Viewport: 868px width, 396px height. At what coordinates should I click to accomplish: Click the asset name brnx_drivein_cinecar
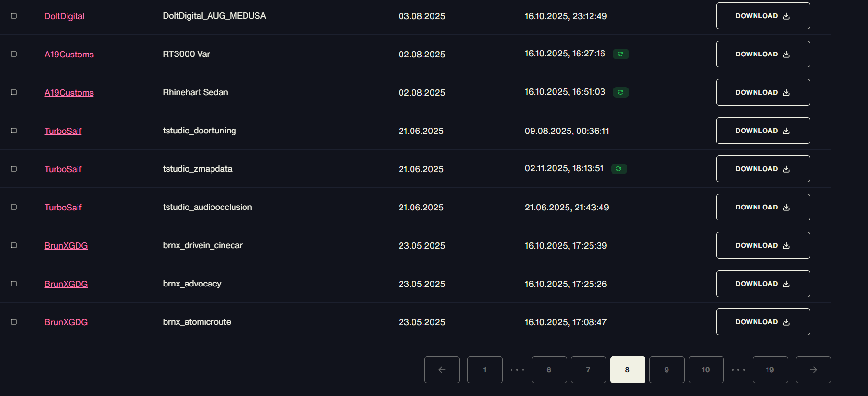[x=202, y=245]
